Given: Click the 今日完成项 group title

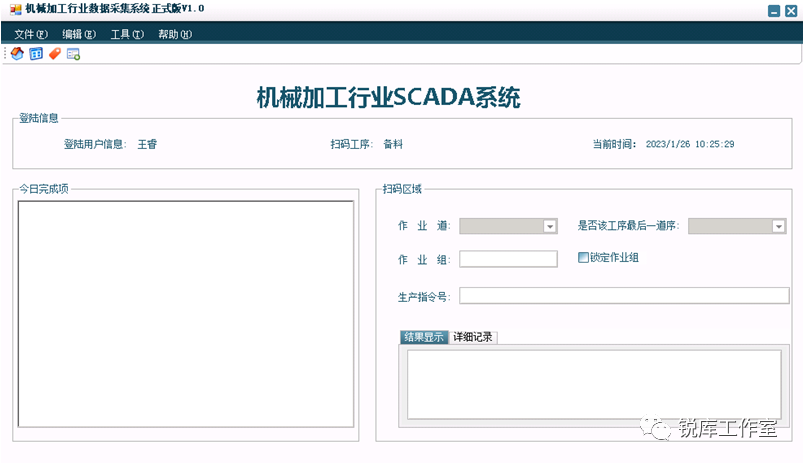Looking at the screenshot, I should pyautogui.click(x=44, y=189).
